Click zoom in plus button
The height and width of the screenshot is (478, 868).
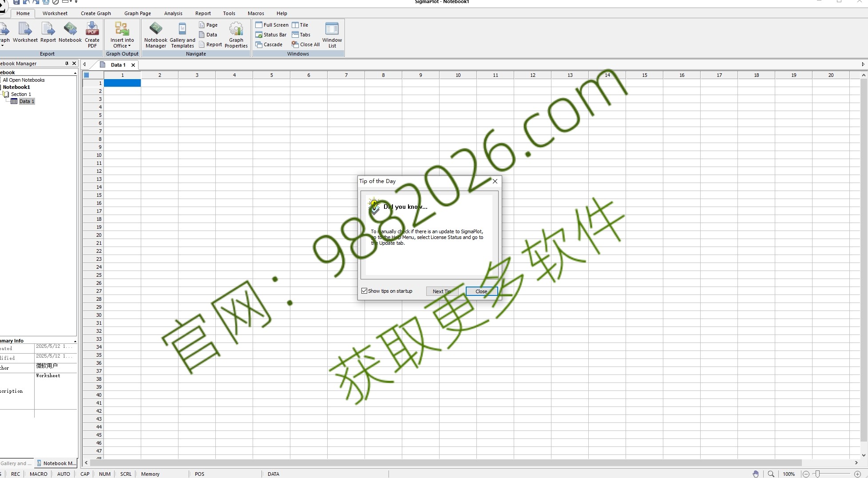coord(858,474)
